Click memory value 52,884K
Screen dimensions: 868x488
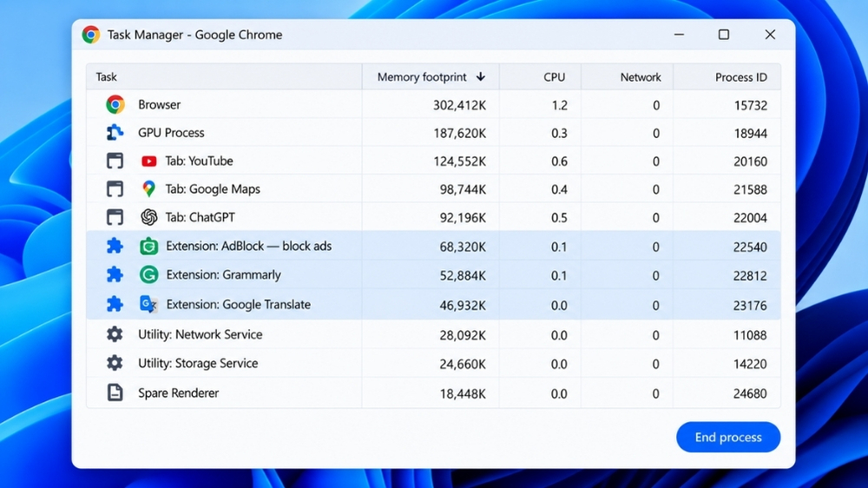(463, 276)
